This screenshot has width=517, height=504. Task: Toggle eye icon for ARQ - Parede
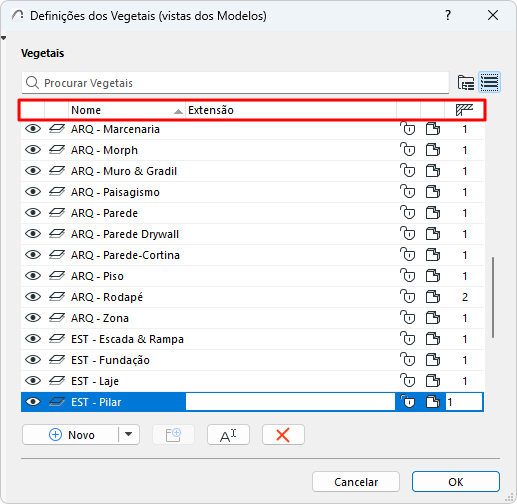pos(33,213)
